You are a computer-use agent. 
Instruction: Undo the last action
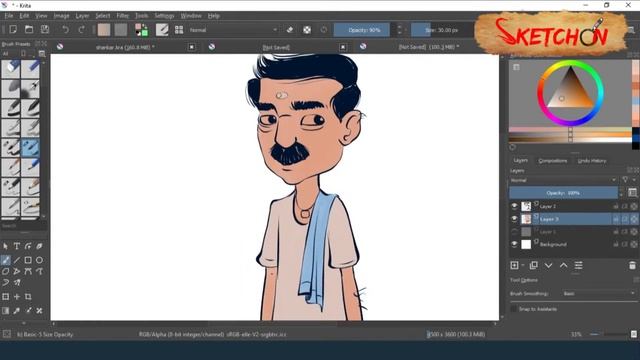[x=65, y=29]
